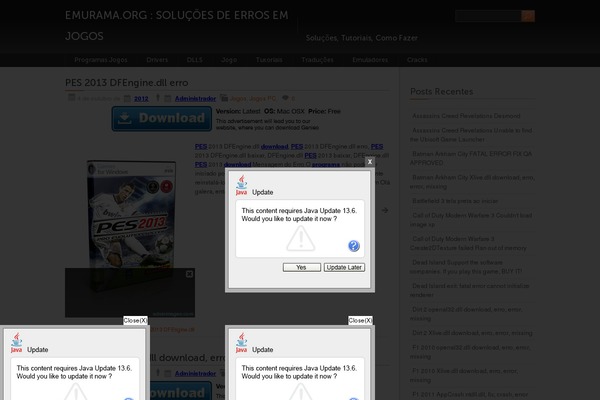Open the DLLS menu item
600x400 pixels.
click(194, 60)
